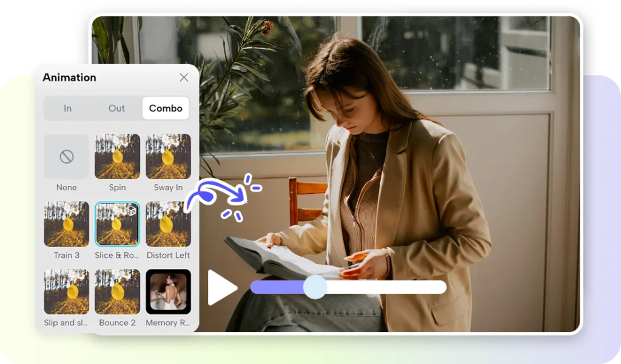Click the cube badge on Slice & Ro... thumbnail
621x364 pixels.
point(132,211)
